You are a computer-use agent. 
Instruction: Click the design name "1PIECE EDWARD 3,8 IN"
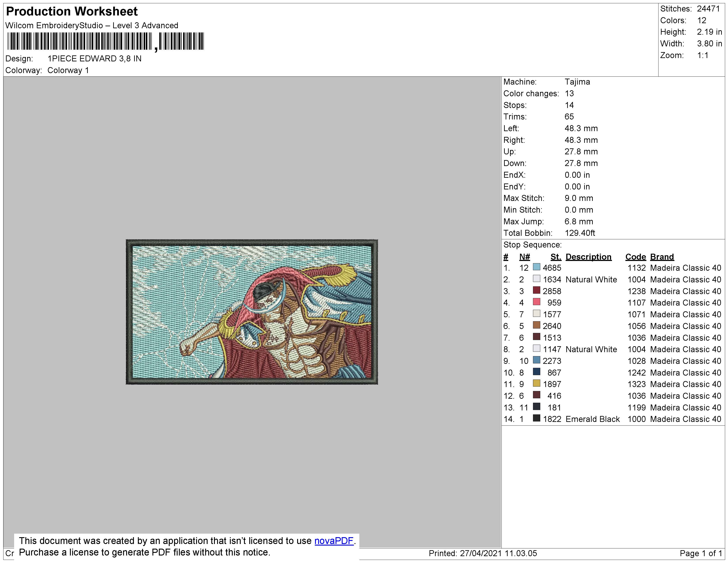coord(94,59)
